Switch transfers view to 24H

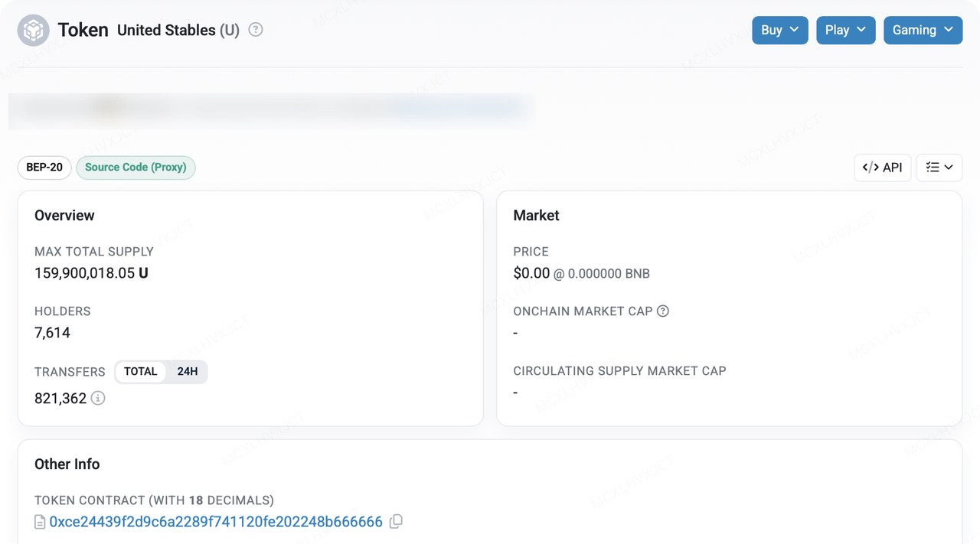point(188,372)
